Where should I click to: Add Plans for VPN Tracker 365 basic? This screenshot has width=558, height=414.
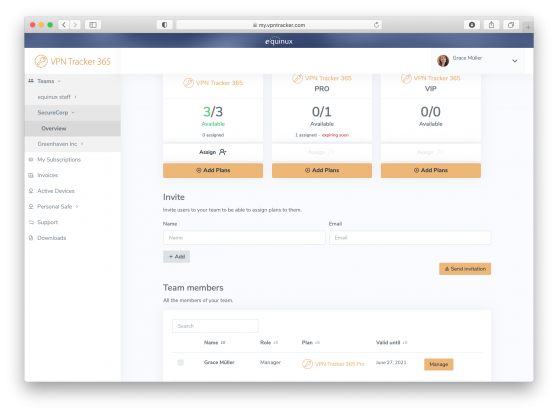pos(213,170)
